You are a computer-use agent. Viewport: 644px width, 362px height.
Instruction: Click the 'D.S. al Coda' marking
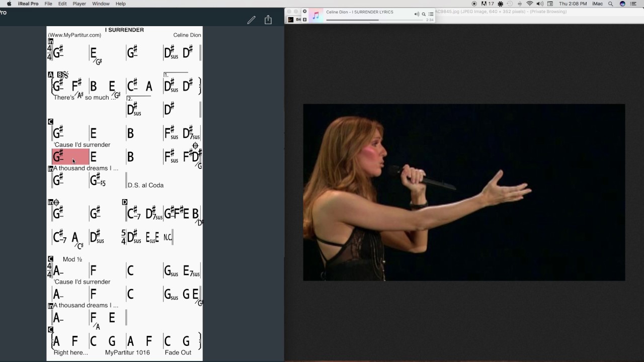(145, 185)
